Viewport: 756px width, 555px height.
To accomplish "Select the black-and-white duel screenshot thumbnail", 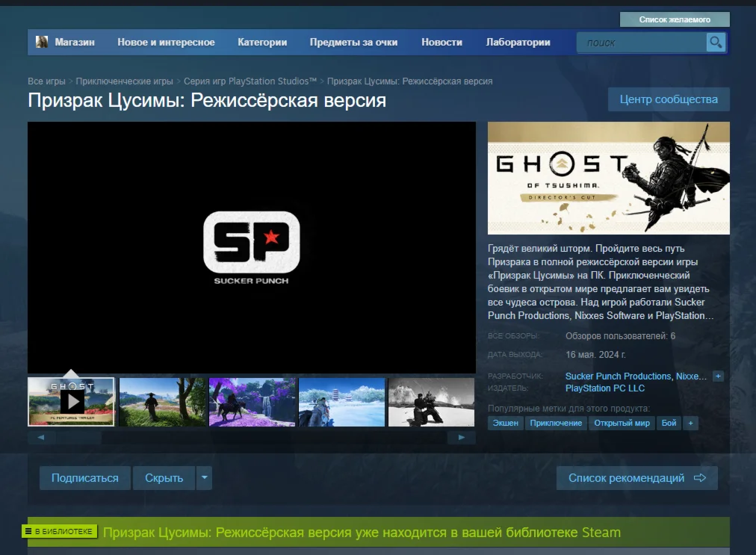I will 431,402.
